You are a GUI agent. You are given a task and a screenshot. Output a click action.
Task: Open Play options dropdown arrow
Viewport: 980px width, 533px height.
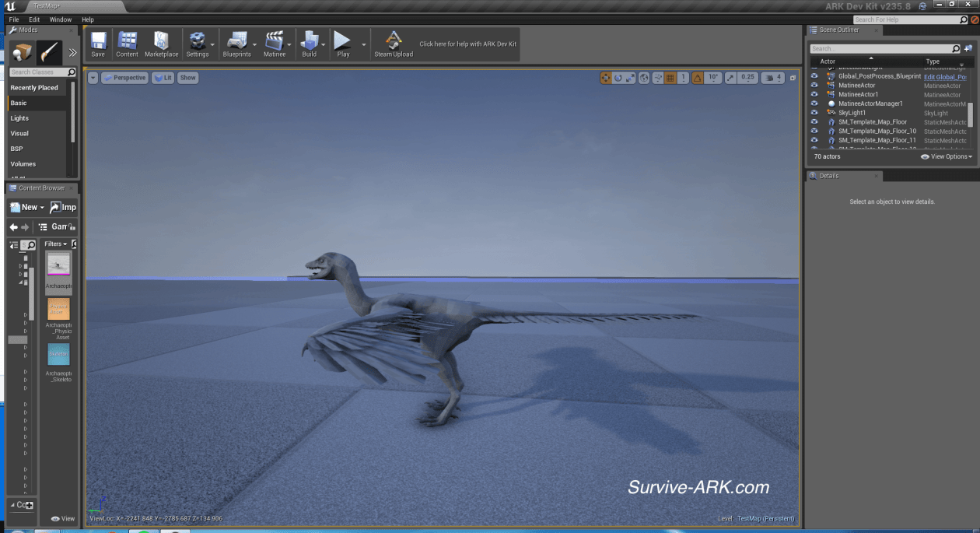[363, 45]
